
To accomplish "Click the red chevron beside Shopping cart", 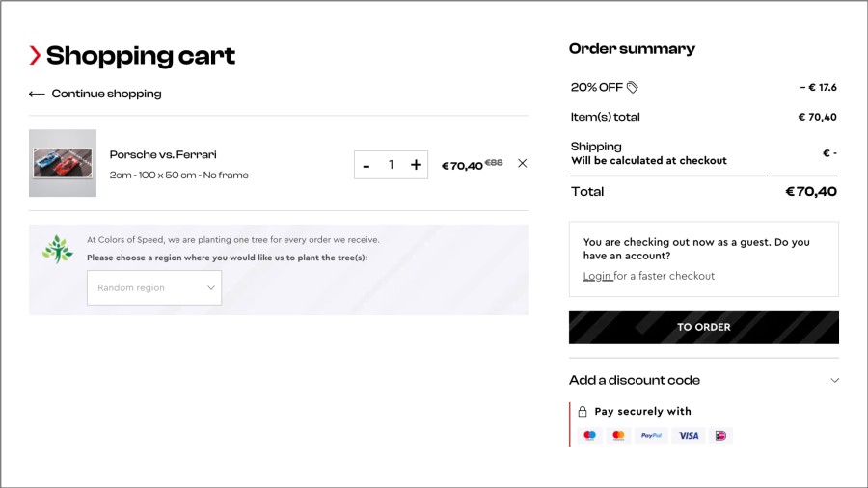I will (x=35, y=56).
